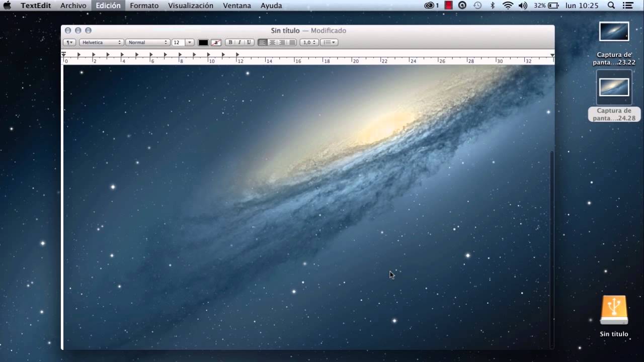Open the Formato menu
The height and width of the screenshot is (362, 644).
[144, 6]
